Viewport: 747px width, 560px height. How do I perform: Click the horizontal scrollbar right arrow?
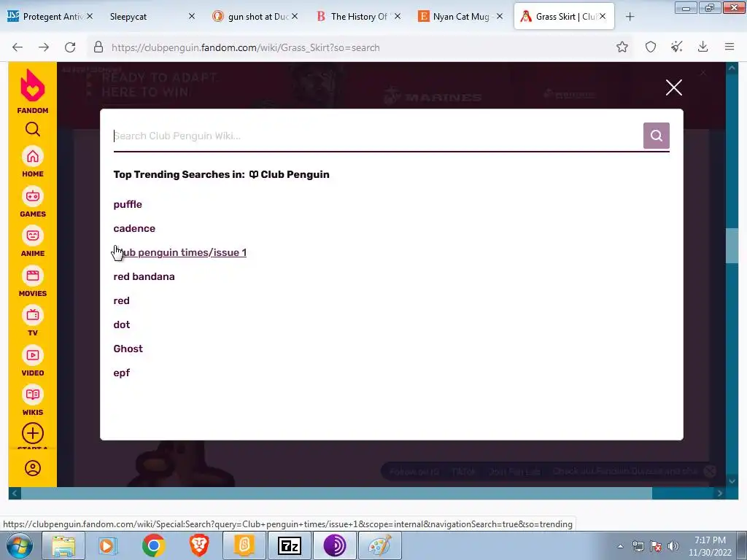click(x=719, y=494)
